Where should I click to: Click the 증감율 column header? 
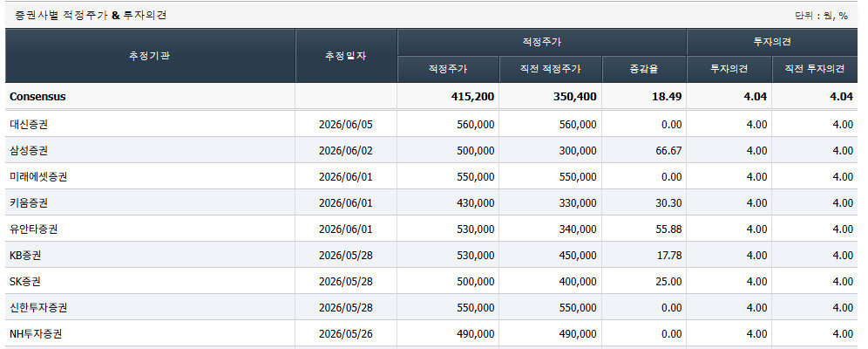[x=644, y=69]
